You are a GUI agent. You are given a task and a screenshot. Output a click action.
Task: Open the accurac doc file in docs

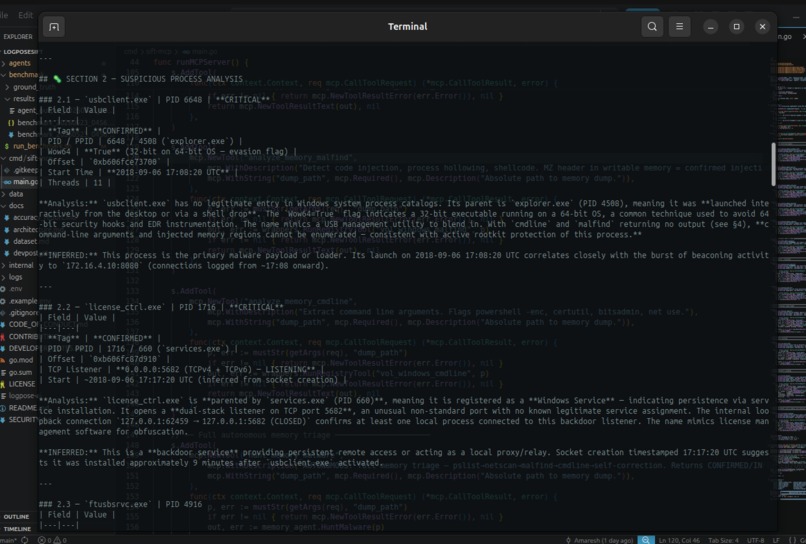coord(24,217)
